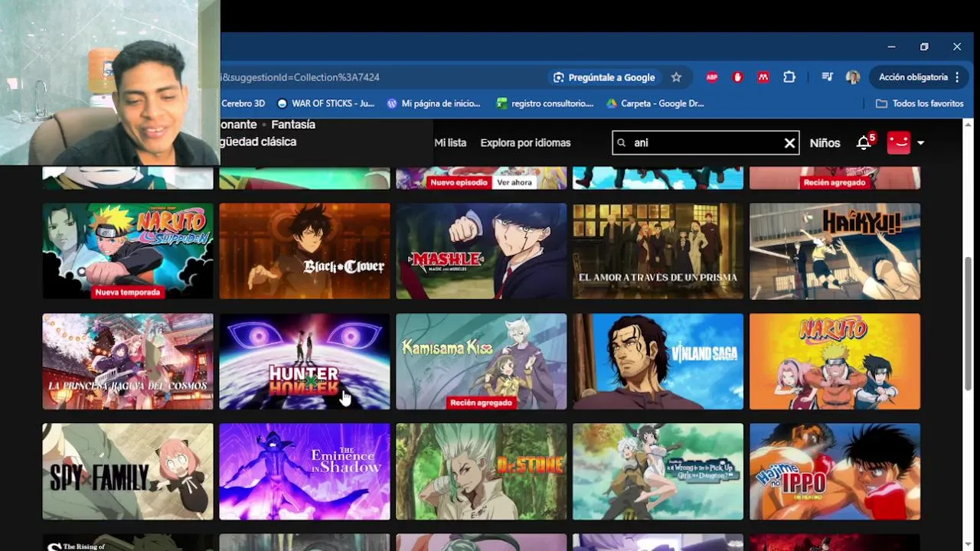This screenshot has height=551, width=980.
Task: Open Chrome profile picture
Action: pyautogui.click(x=853, y=77)
